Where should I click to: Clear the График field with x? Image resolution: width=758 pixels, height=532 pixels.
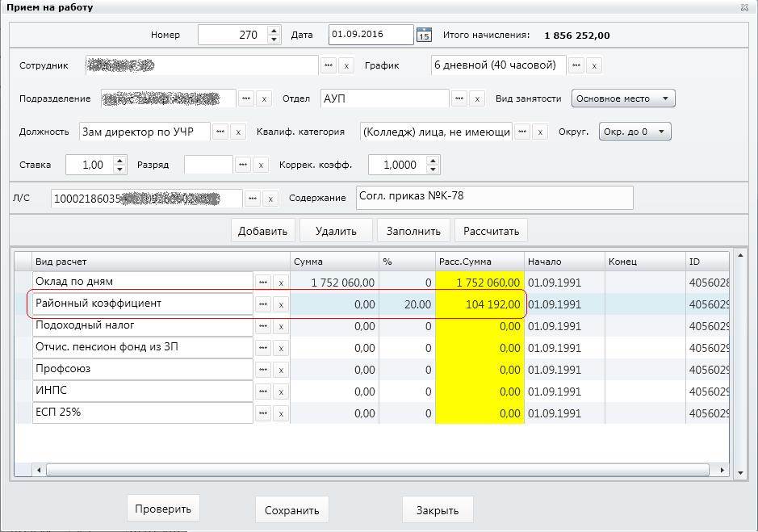pyautogui.click(x=594, y=65)
